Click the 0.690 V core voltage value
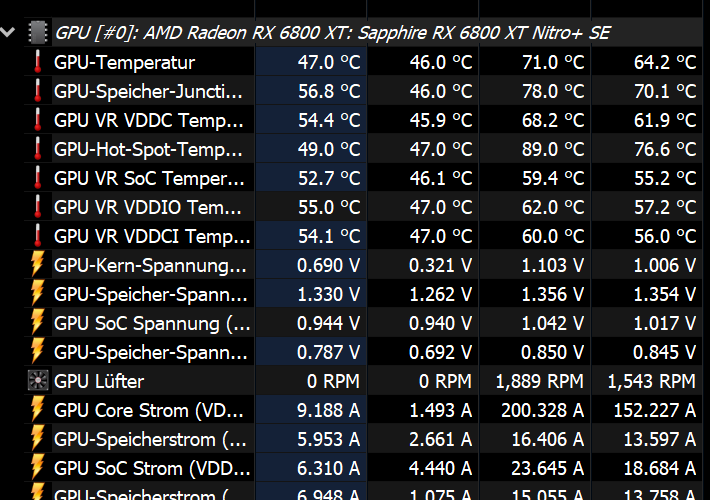 328,265
